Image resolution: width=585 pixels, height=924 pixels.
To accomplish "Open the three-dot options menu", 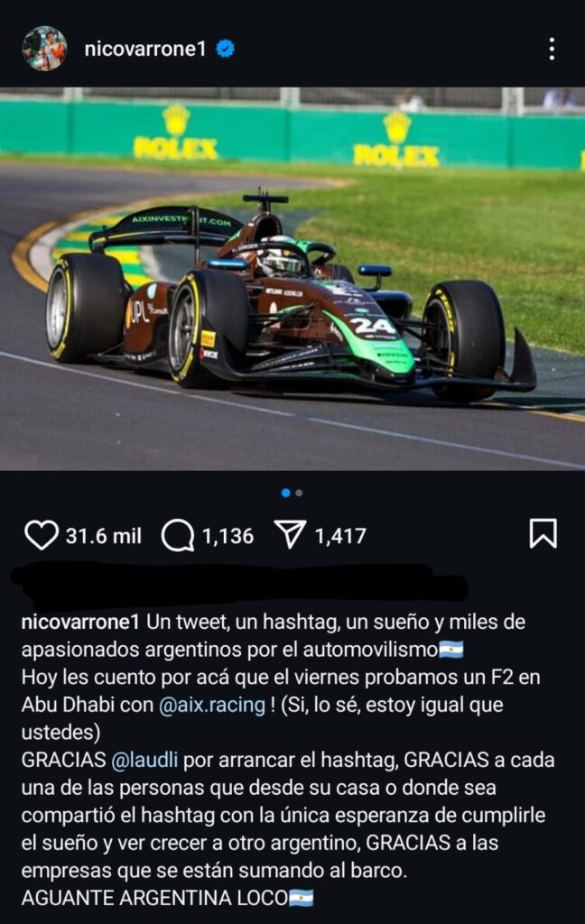I will 552,49.
